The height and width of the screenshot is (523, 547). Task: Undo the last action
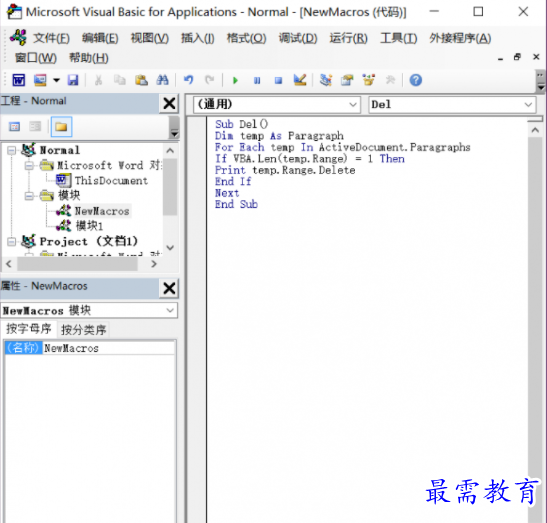pyautogui.click(x=189, y=80)
